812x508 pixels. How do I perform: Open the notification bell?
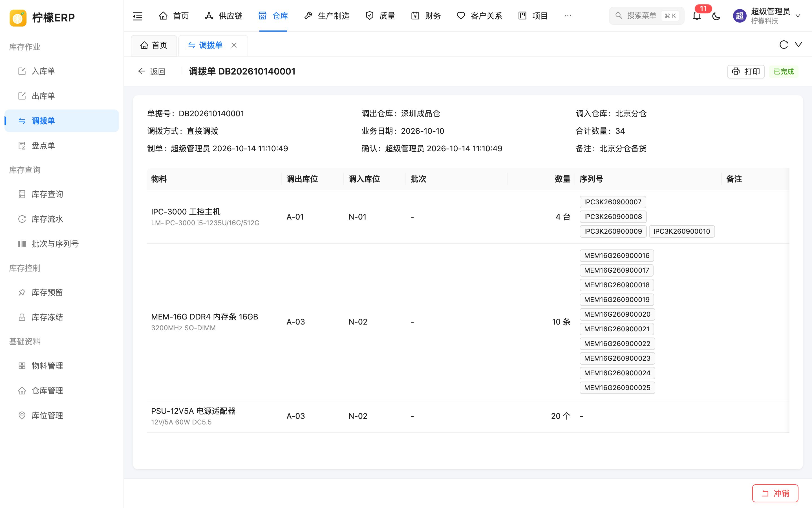click(697, 16)
